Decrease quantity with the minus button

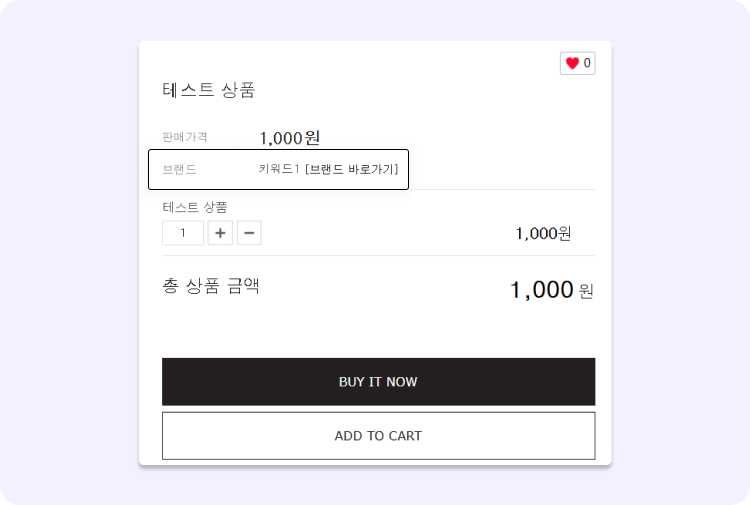249,233
